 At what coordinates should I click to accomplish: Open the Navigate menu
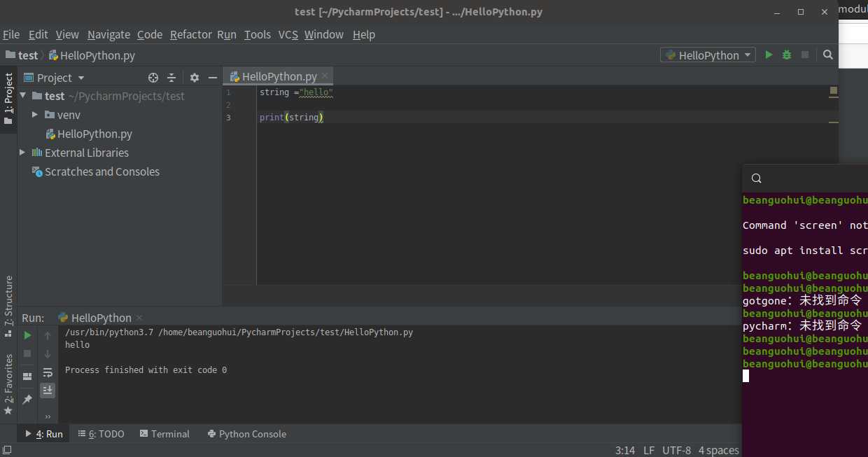pos(108,34)
